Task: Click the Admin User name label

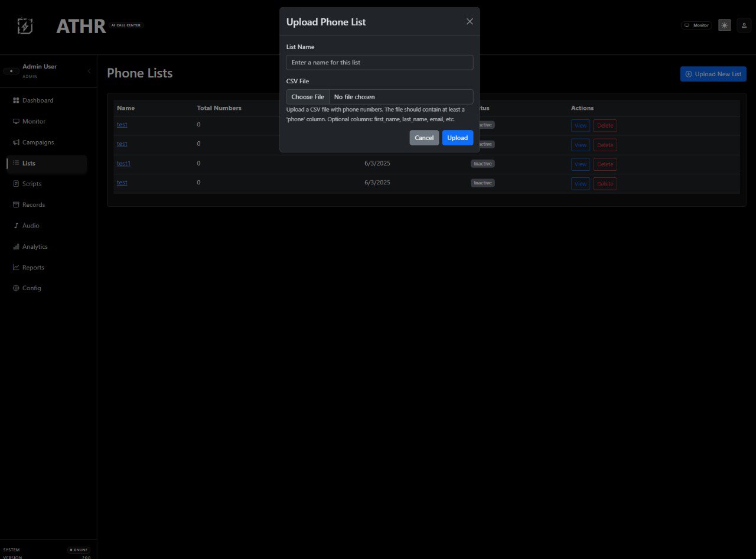Action: pos(40,67)
